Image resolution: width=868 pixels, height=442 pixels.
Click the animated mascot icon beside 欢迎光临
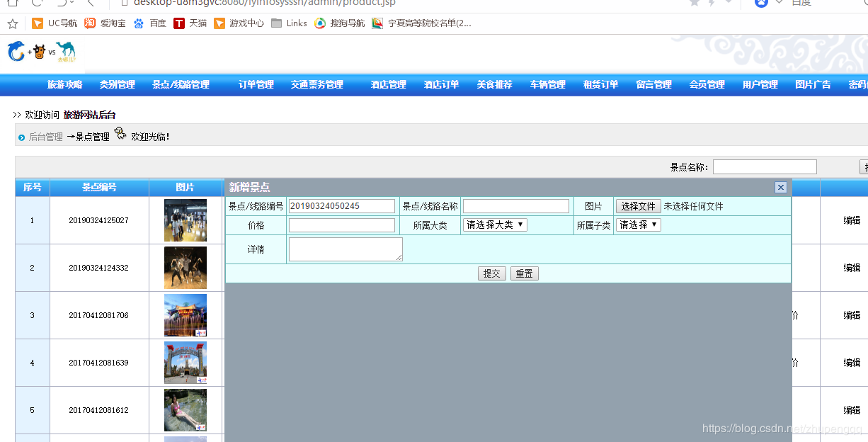tap(120, 132)
